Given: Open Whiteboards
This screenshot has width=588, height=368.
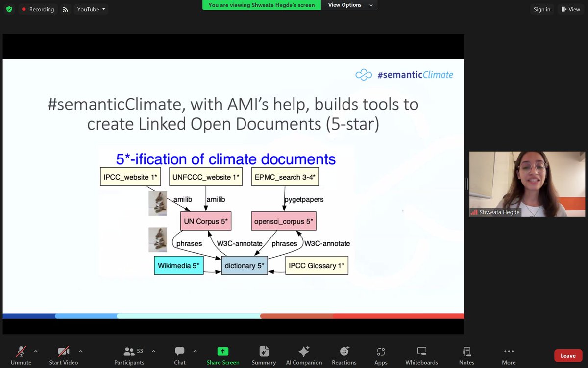Looking at the screenshot, I should pyautogui.click(x=421, y=356).
